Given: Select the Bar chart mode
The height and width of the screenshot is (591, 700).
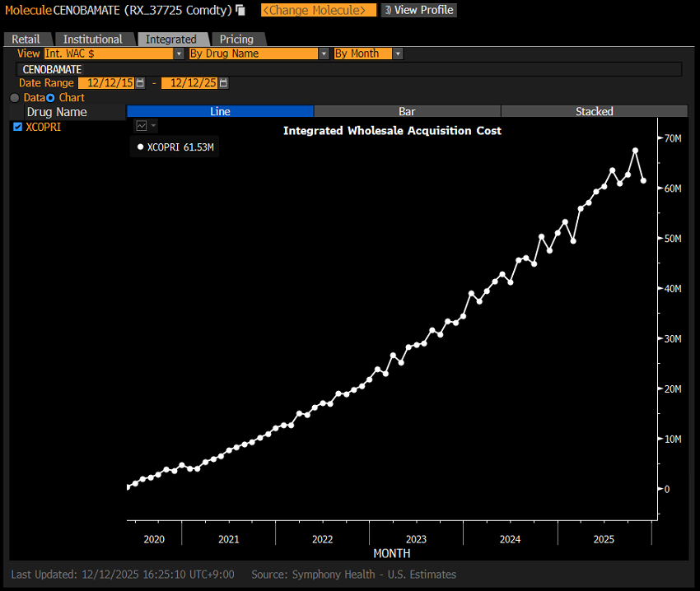Looking at the screenshot, I should pyautogui.click(x=407, y=111).
